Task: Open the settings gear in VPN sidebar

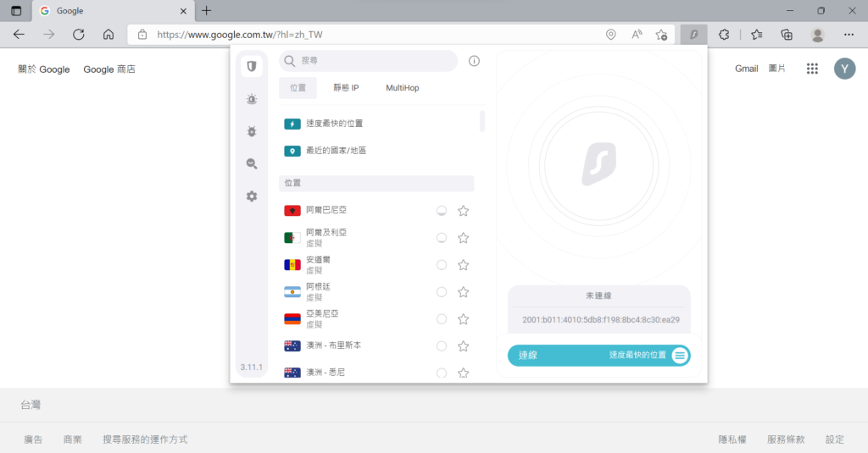Action: click(x=251, y=196)
